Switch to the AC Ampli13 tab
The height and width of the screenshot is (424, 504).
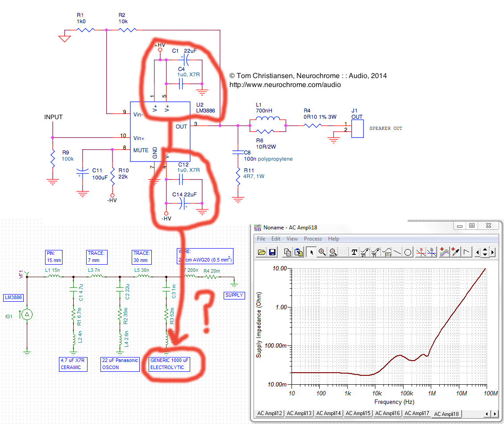pos(299,413)
